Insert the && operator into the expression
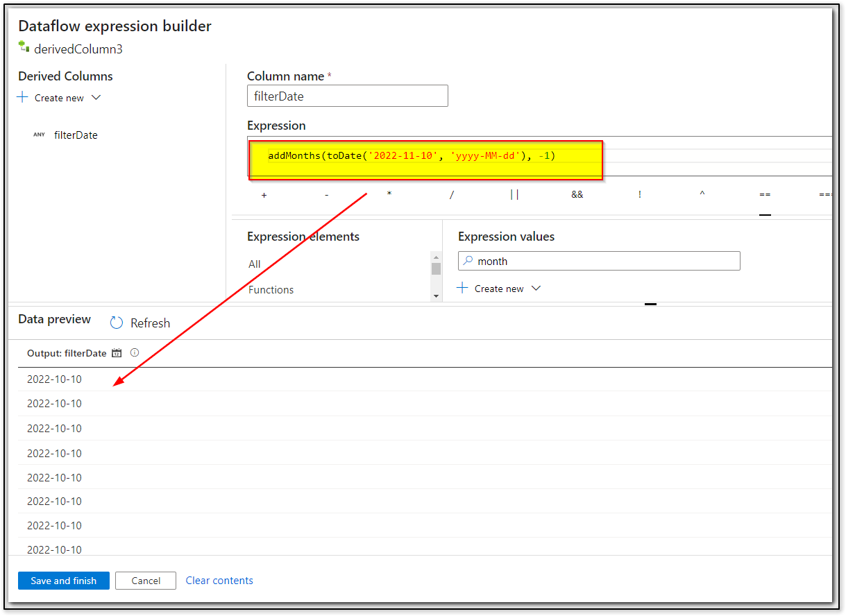Viewport: 846px width, 616px height. [x=577, y=194]
